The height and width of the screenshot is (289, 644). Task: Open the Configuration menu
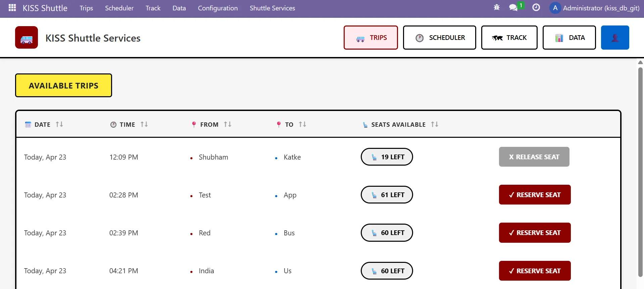pos(218,8)
